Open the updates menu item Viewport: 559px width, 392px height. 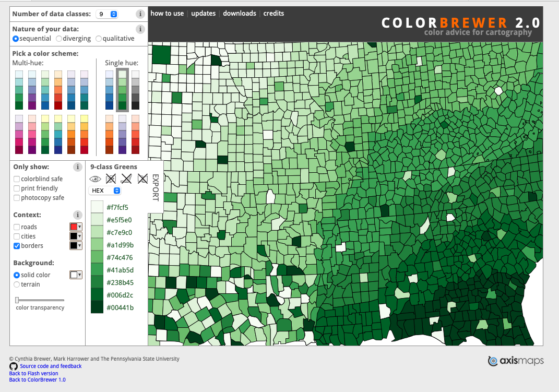203,14
